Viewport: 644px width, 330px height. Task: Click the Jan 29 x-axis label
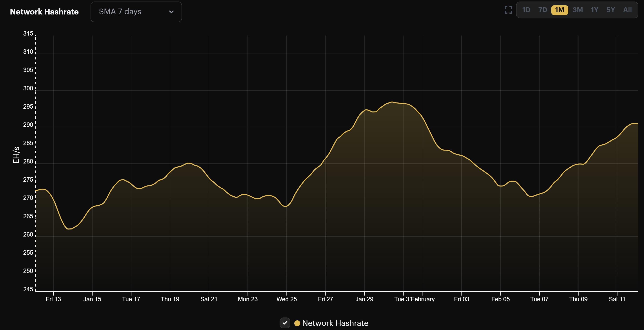point(365,299)
